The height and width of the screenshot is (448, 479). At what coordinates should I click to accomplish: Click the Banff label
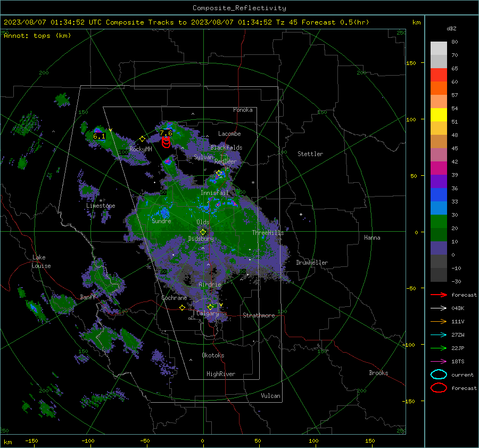coord(88,297)
